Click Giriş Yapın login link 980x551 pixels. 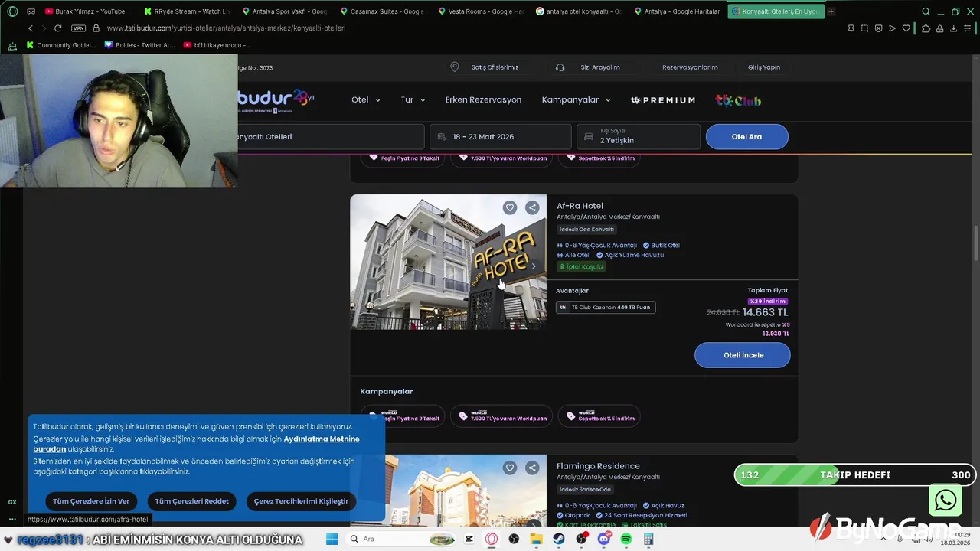pyautogui.click(x=764, y=67)
